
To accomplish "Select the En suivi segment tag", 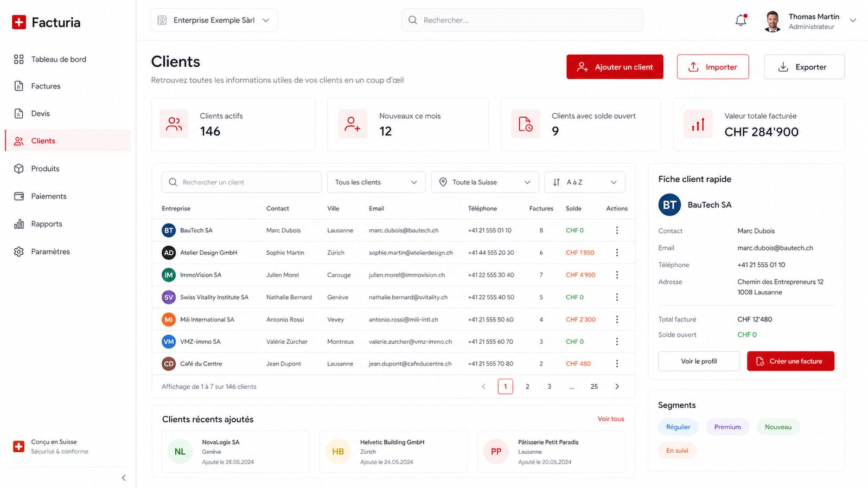I will [x=677, y=451].
